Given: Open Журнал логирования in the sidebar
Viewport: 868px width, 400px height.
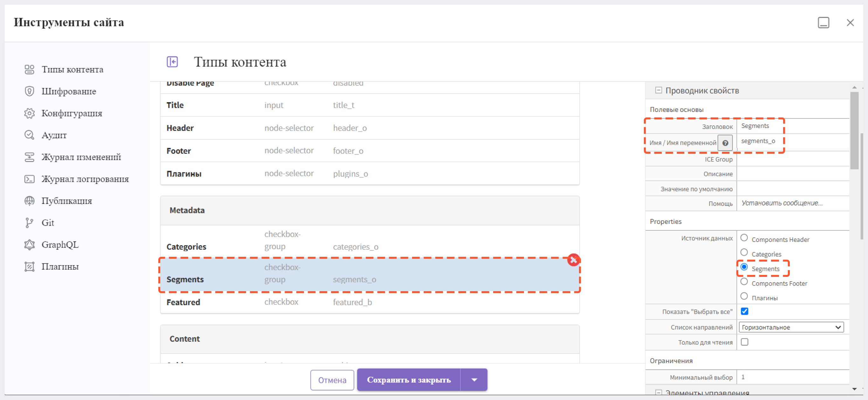Looking at the screenshot, I should coord(85,179).
